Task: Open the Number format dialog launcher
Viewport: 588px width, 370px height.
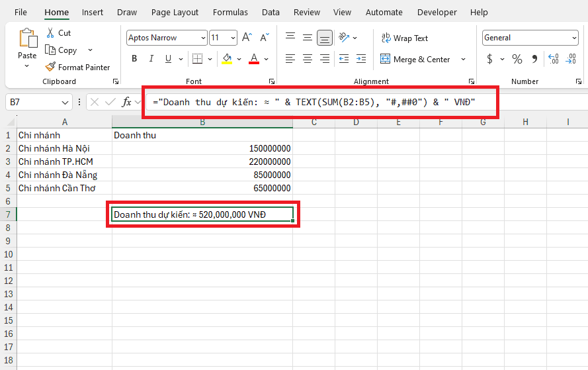Action: (579, 81)
